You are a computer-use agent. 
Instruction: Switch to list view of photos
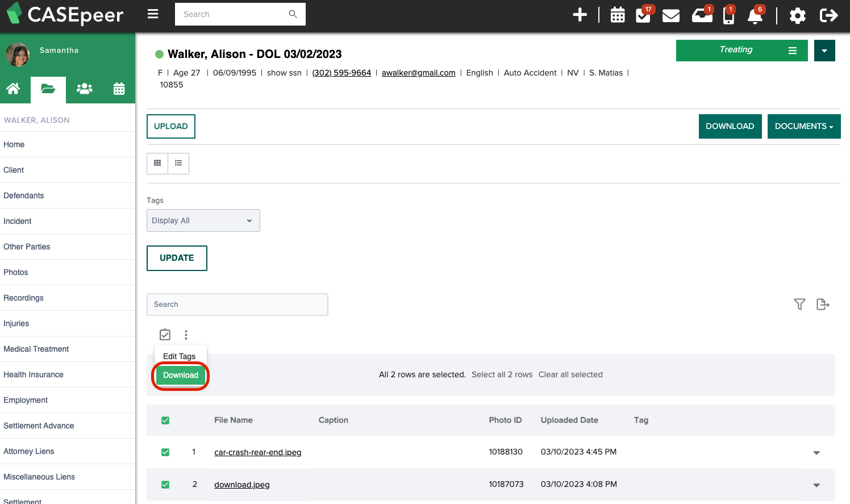click(x=178, y=163)
